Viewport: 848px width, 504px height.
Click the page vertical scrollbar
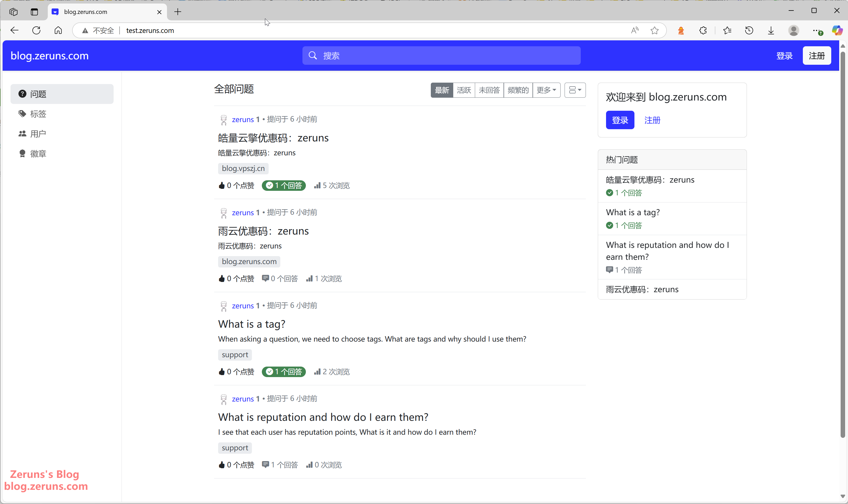tap(843, 244)
